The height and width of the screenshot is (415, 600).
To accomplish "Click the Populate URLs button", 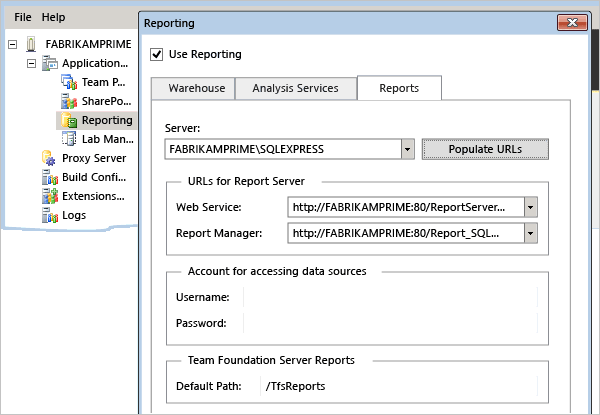I will (485, 149).
